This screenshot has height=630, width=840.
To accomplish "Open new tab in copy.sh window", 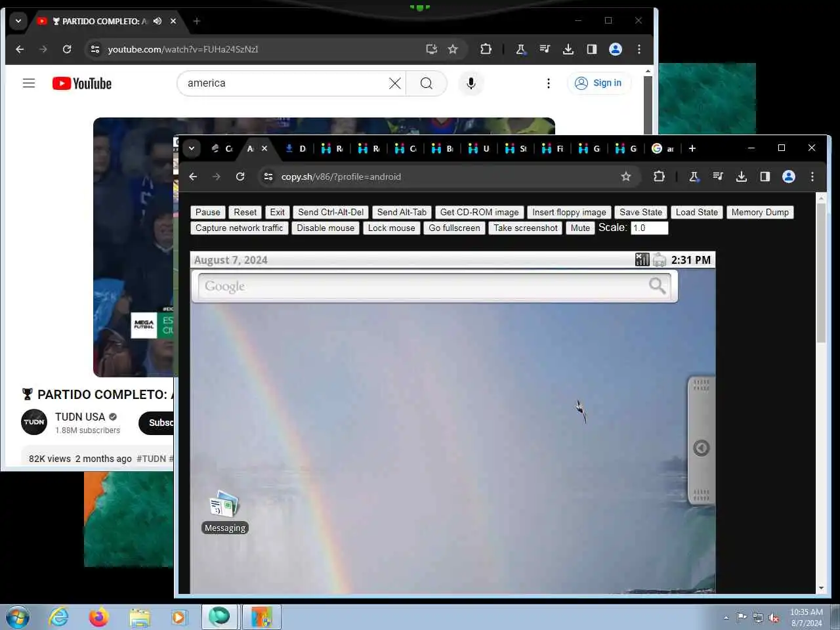I will point(692,148).
